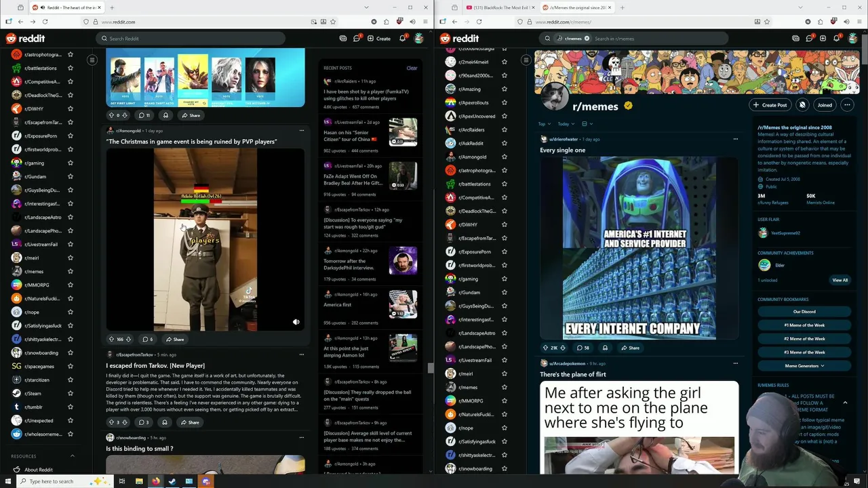Click the Windows Start button
Screen dimensions: 868x488
(x=8, y=481)
